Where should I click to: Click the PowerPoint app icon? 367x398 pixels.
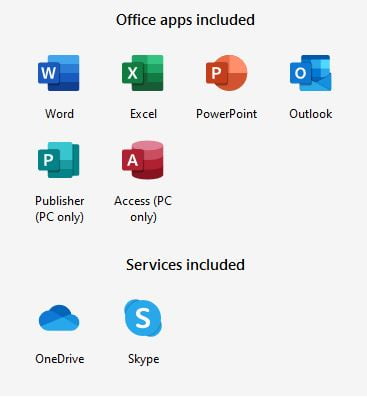pyautogui.click(x=227, y=73)
